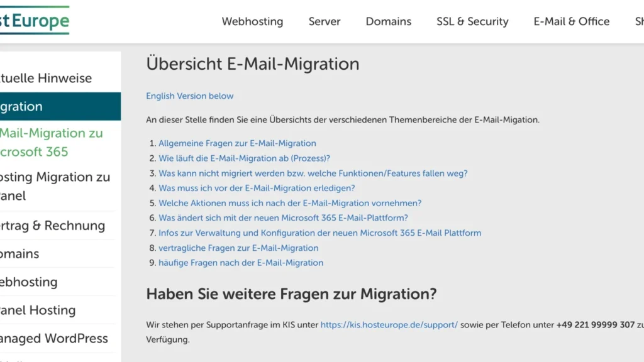
Task: Open the SSL & Security menu item
Action: (x=472, y=21)
